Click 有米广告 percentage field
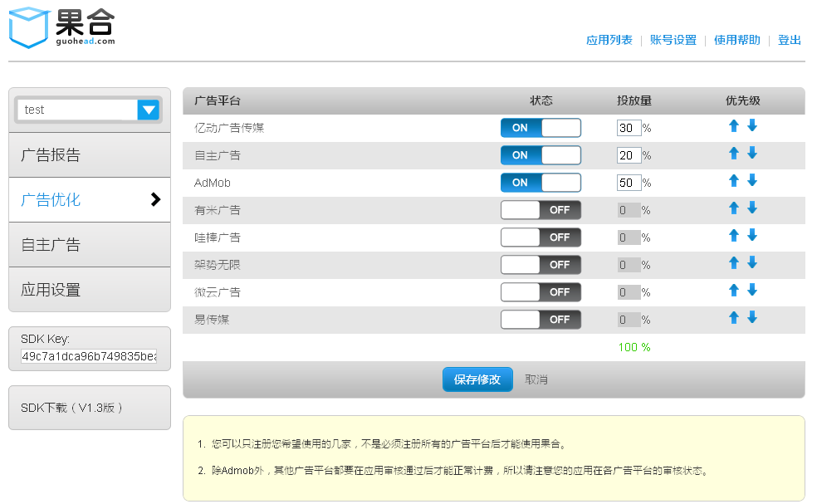The height and width of the screenshot is (504, 817). pos(629,210)
